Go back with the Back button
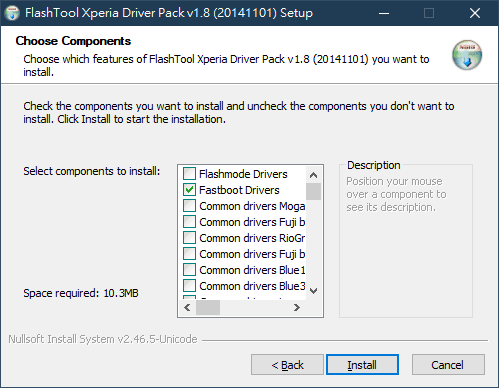The width and height of the screenshot is (499, 388). [x=287, y=365]
